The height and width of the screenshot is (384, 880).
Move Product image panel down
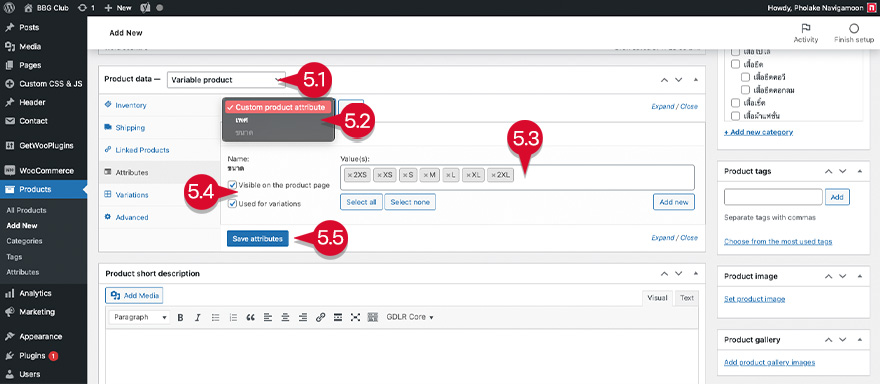tap(842, 277)
